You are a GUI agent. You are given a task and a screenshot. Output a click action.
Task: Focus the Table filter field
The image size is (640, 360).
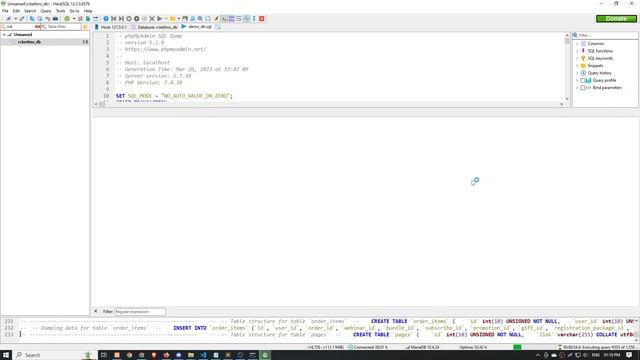(x=61, y=27)
